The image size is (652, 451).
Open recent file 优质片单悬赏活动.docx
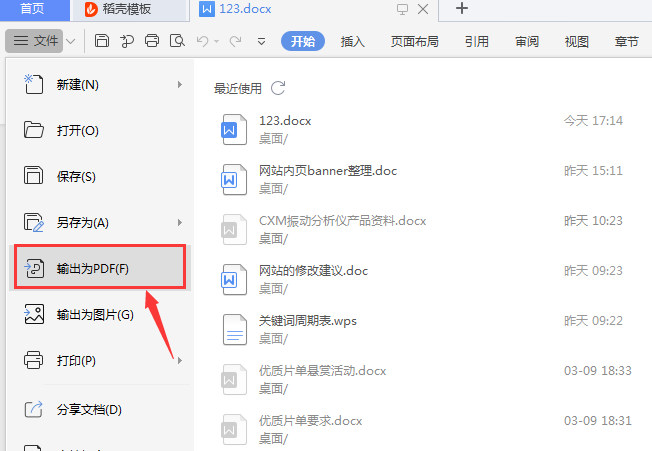(424, 379)
